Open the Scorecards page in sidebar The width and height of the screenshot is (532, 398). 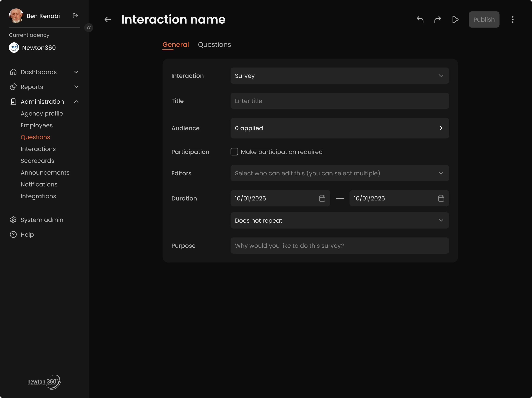click(37, 161)
